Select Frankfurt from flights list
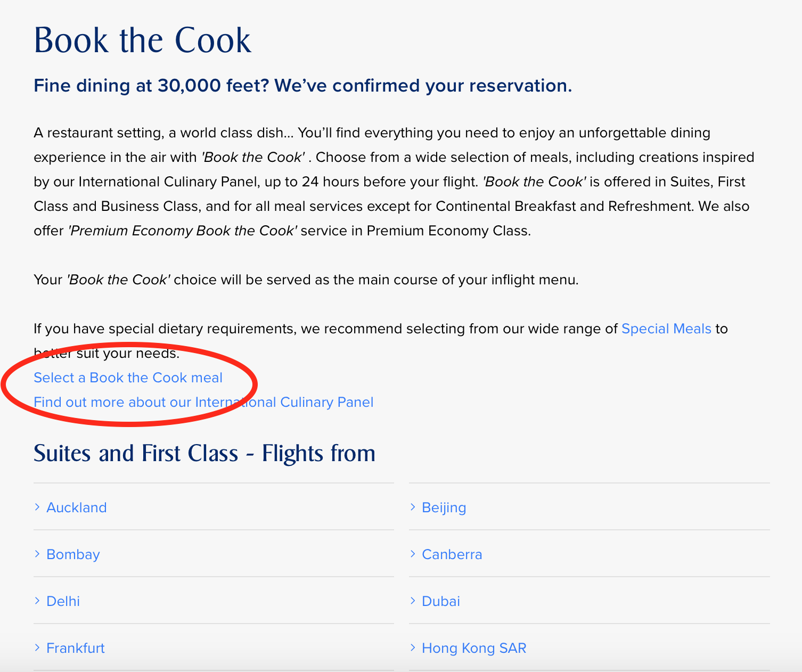The image size is (802, 672). (76, 648)
